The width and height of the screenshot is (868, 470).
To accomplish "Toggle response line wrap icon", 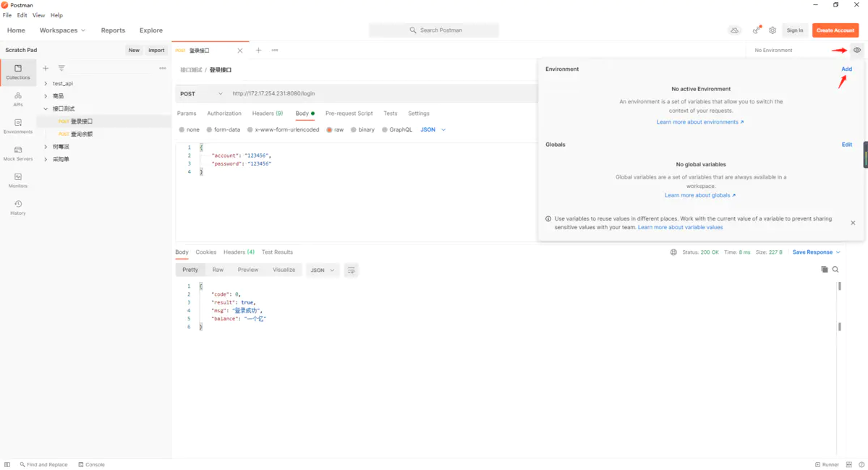I will pyautogui.click(x=352, y=270).
